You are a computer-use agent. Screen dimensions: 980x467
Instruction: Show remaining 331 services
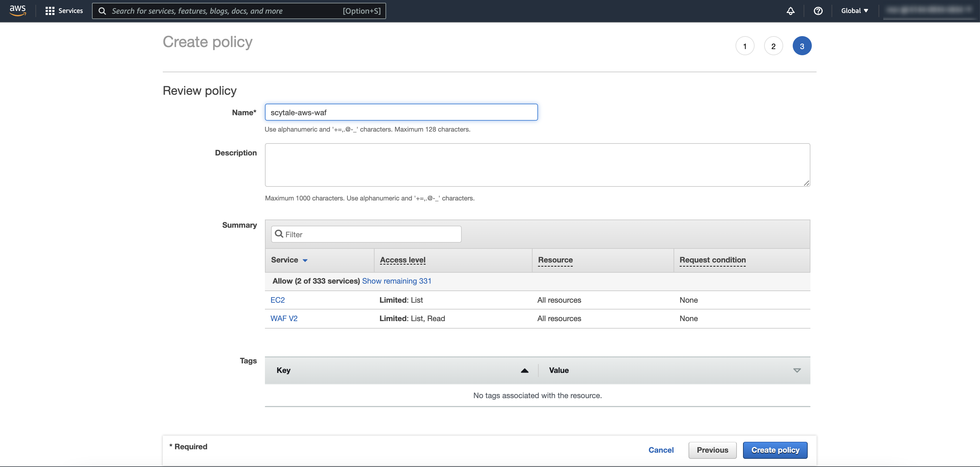(x=396, y=281)
